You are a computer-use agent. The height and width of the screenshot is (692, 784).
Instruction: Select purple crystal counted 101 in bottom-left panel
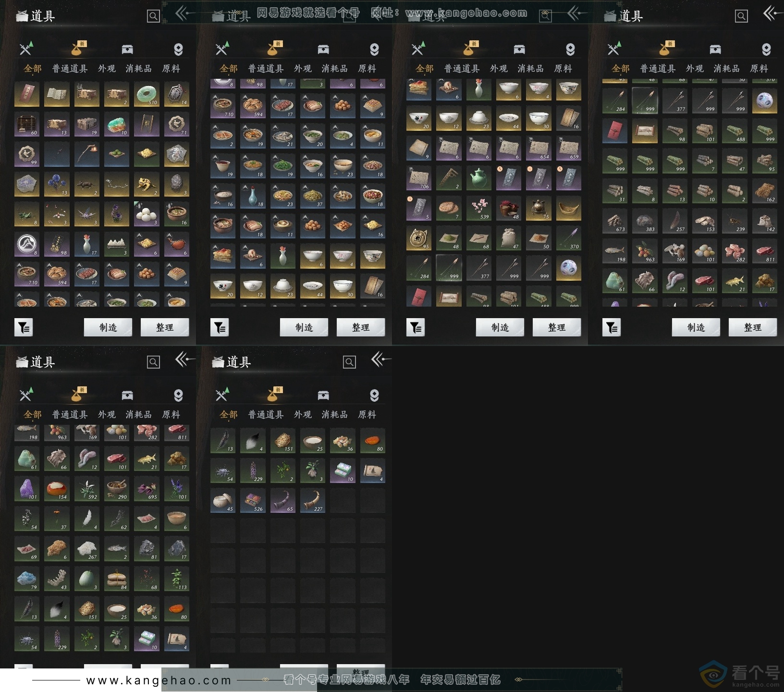pos(27,488)
